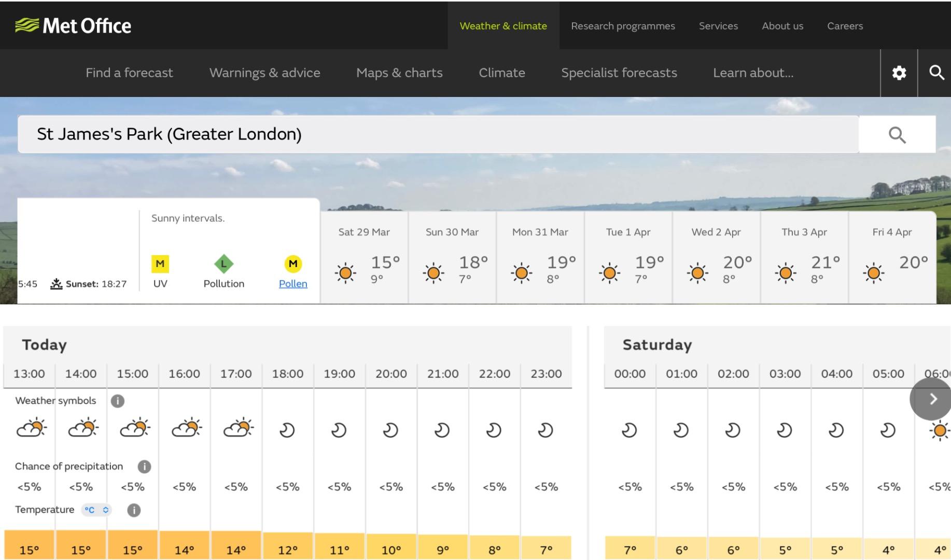Click the green Pollution level diamond

(223, 264)
